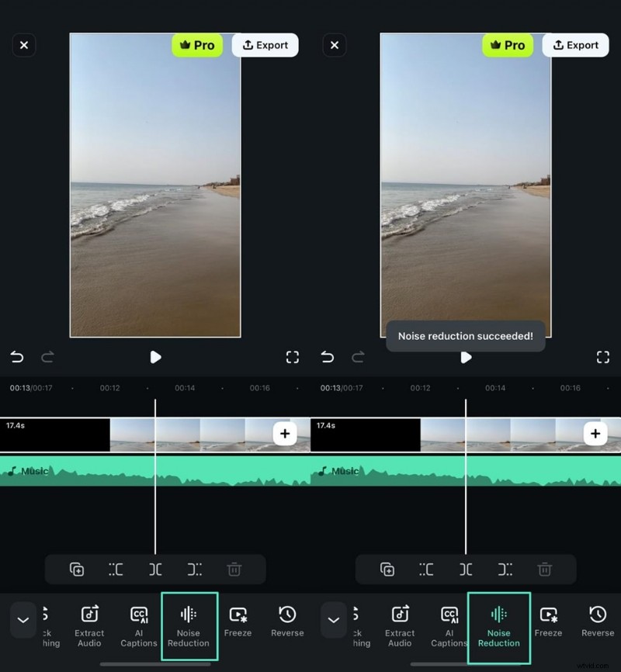Open AI Captions
The image size is (621, 672).
[138, 625]
